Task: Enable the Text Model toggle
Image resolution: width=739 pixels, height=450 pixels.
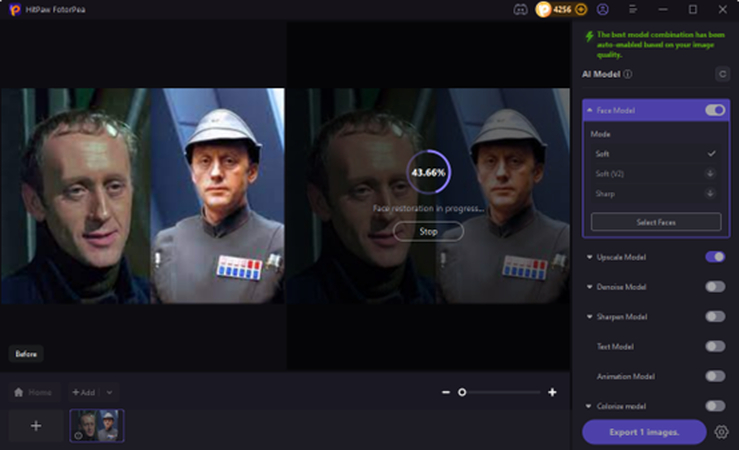Action: point(715,346)
